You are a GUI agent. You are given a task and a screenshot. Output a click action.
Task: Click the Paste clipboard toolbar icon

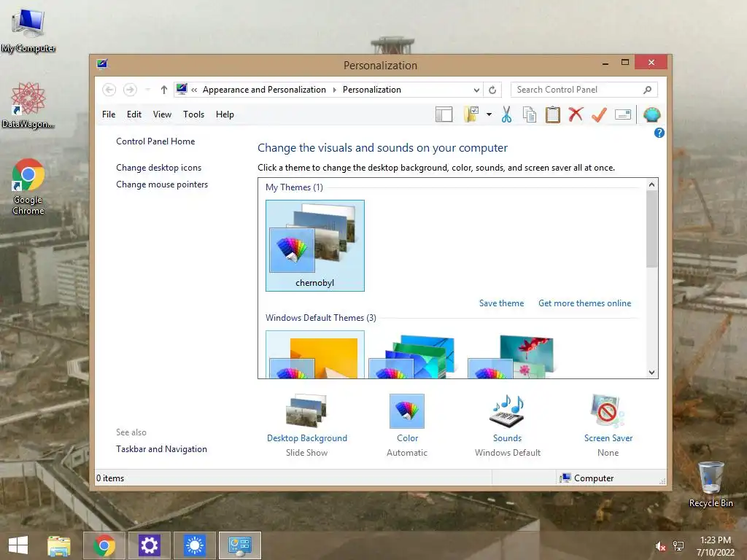553,114
